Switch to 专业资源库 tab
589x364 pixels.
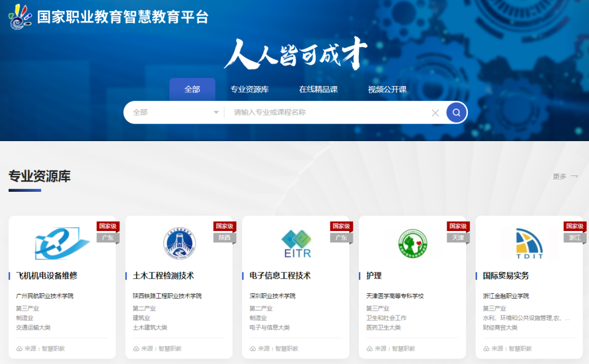(249, 89)
